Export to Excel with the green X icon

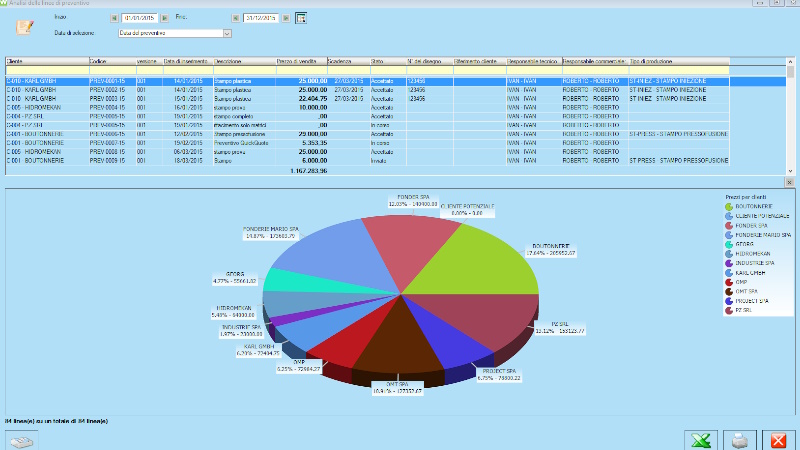(701, 440)
